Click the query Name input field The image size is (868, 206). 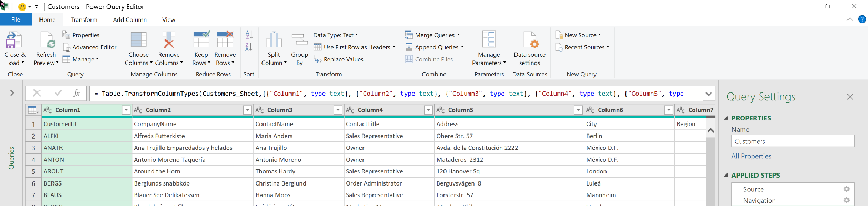(x=793, y=141)
